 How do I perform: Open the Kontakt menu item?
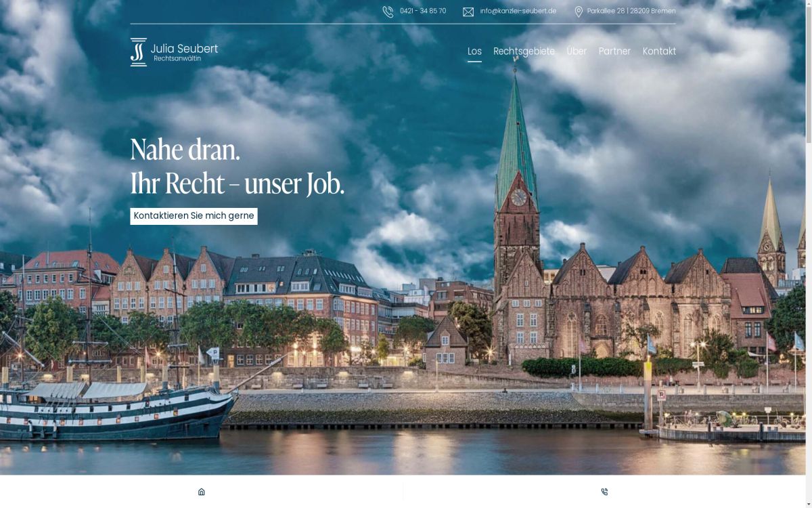(659, 51)
